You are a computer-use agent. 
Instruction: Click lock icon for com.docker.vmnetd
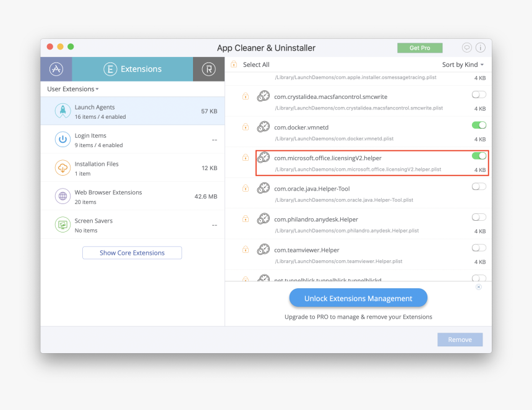click(246, 127)
